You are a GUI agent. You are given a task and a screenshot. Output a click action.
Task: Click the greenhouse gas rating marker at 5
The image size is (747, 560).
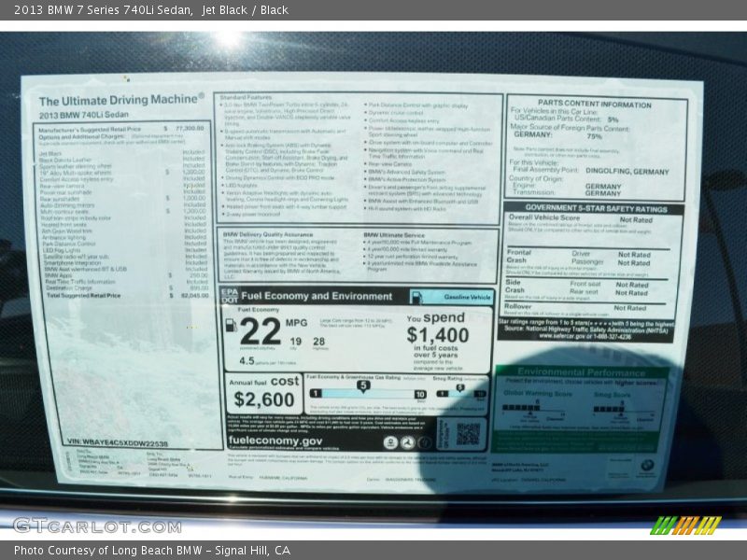coord(362,386)
